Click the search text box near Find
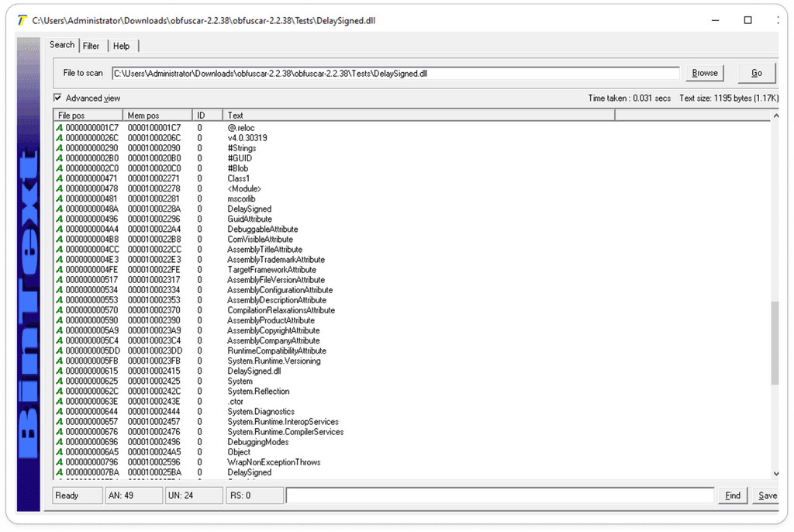The image size is (794, 532). click(x=500, y=495)
